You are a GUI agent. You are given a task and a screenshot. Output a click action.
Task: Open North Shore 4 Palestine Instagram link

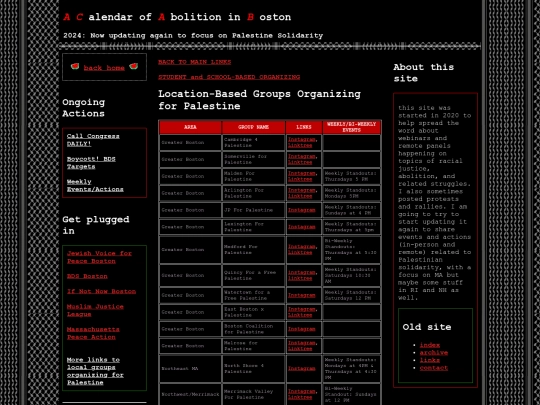302,368
